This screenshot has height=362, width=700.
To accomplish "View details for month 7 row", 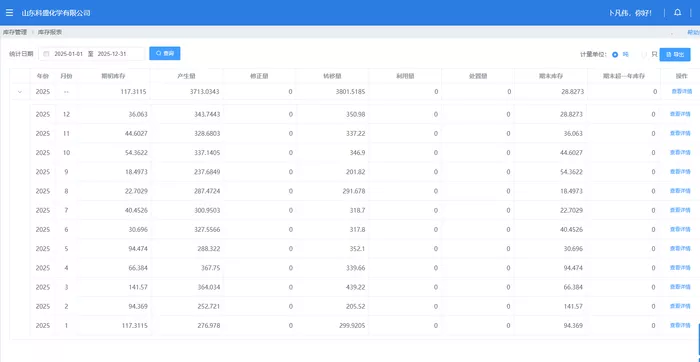I will (x=680, y=210).
